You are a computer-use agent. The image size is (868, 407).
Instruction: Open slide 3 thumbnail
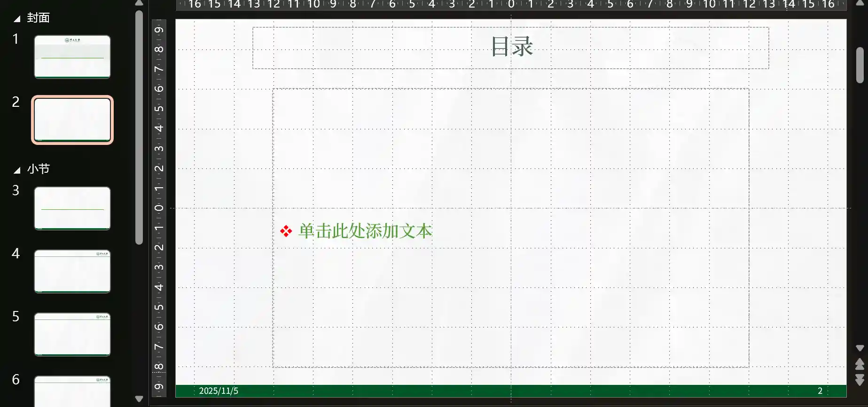[x=72, y=208]
